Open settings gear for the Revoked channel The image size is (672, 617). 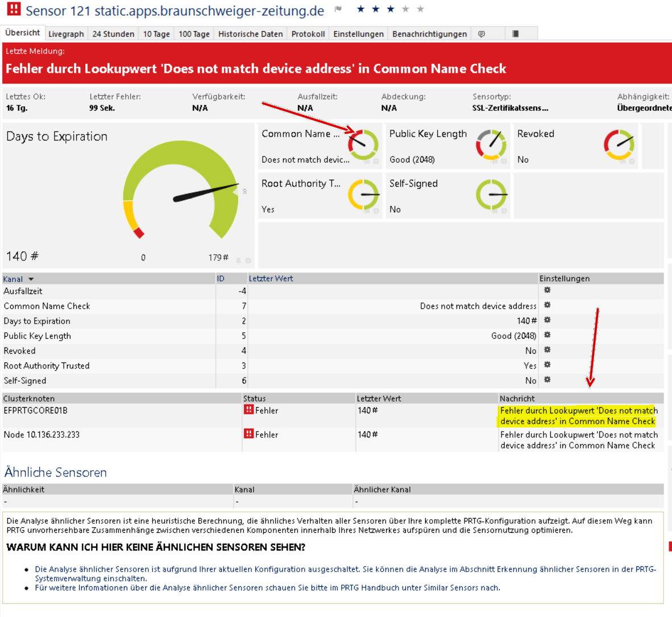click(x=547, y=350)
